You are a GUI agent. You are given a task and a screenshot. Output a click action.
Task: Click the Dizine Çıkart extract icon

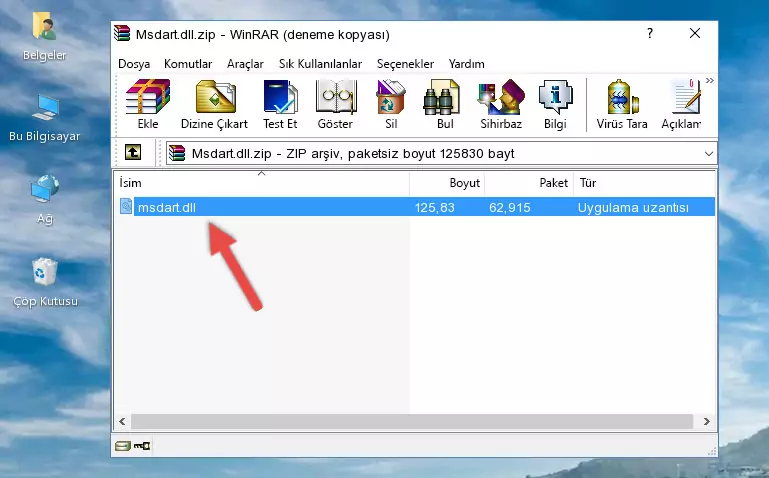coord(214,104)
